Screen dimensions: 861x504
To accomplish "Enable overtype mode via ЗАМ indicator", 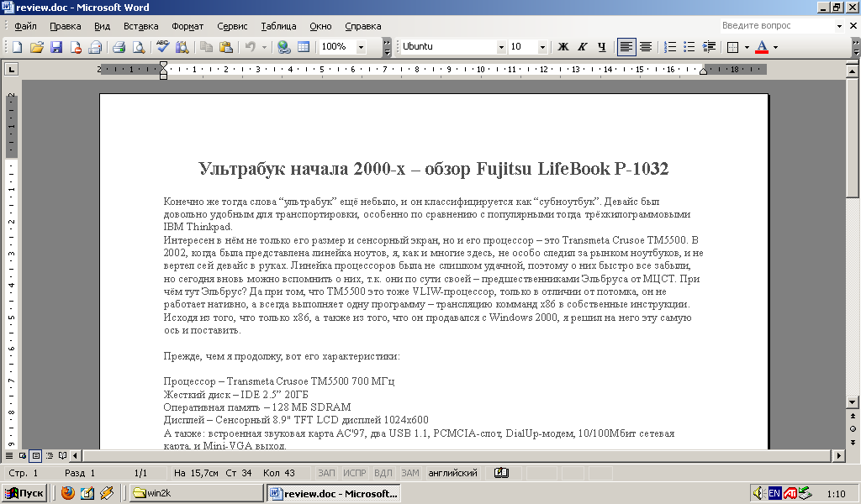I will pyautogui.click(x=409, y=472).
